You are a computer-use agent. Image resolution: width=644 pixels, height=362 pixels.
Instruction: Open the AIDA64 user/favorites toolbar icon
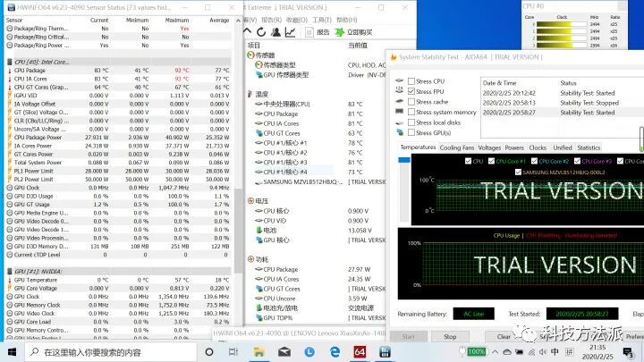tap(276, 32)
